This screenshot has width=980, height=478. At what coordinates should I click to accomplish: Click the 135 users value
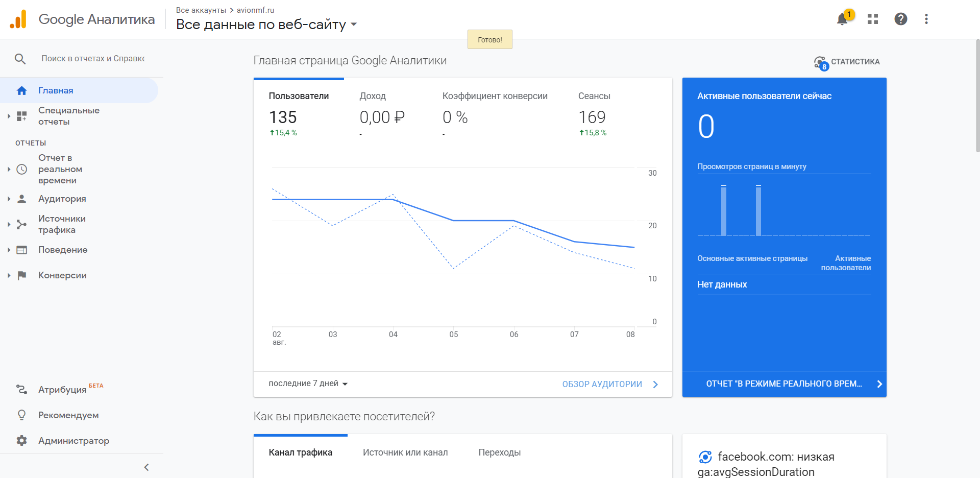pos(283,117)
